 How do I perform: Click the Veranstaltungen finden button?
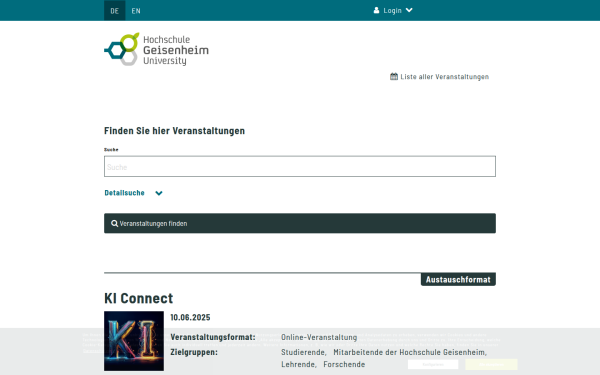click(300, 223)
